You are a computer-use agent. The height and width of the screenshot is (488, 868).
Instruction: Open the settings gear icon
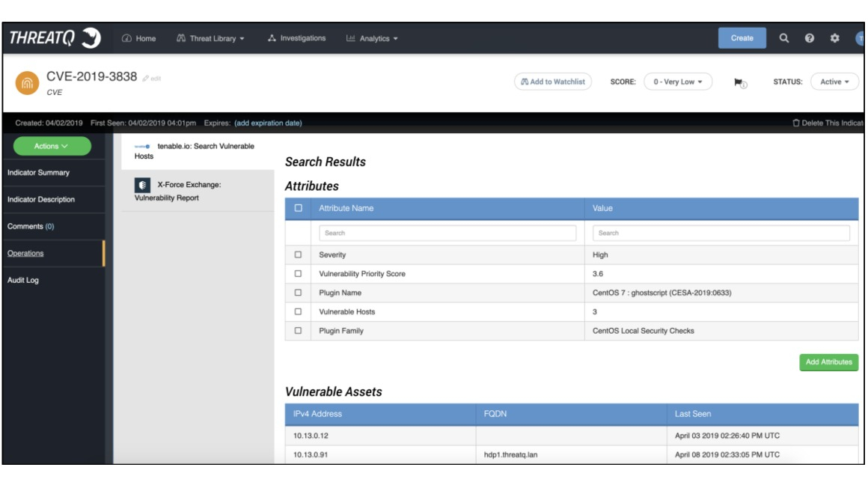835,38
